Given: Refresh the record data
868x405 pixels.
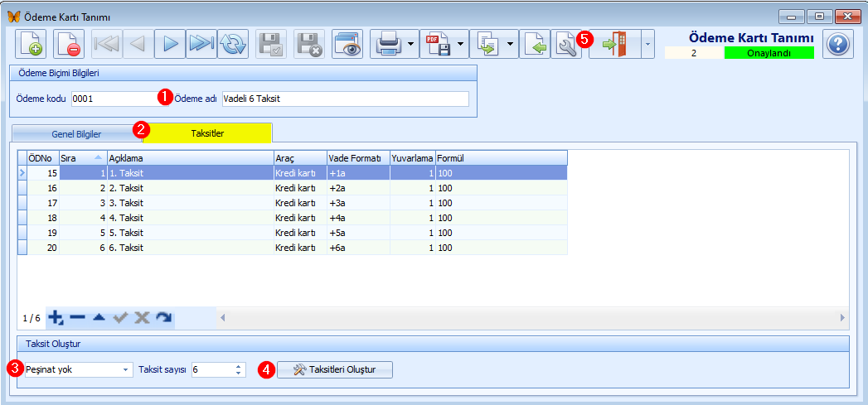Looking at the screenshot, I should (233, 44).
